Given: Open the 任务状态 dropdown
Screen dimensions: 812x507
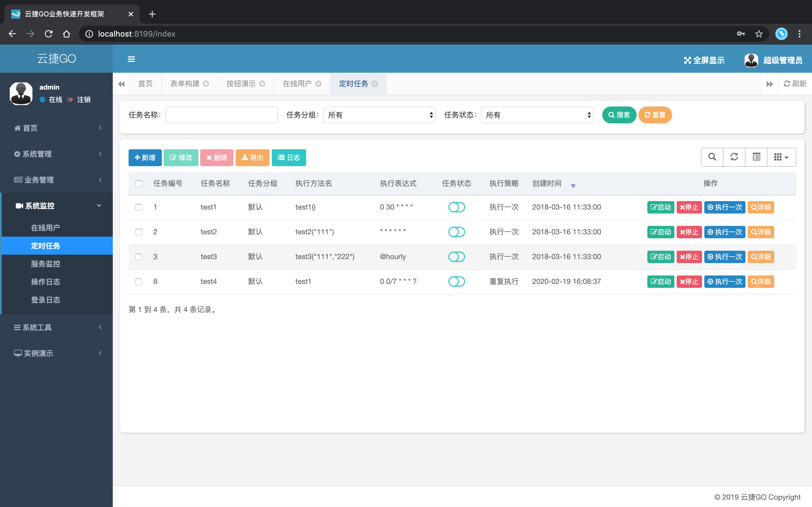Looking at the screenshot, I should [537, 115].
